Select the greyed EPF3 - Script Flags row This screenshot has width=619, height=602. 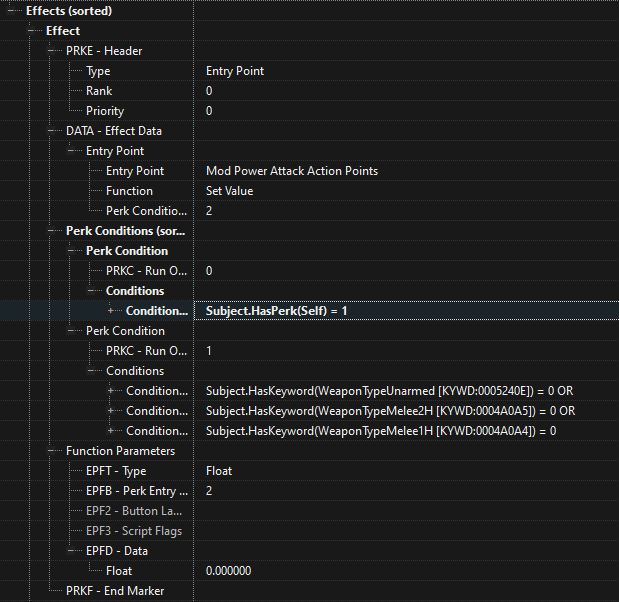[x=134, y=531]
